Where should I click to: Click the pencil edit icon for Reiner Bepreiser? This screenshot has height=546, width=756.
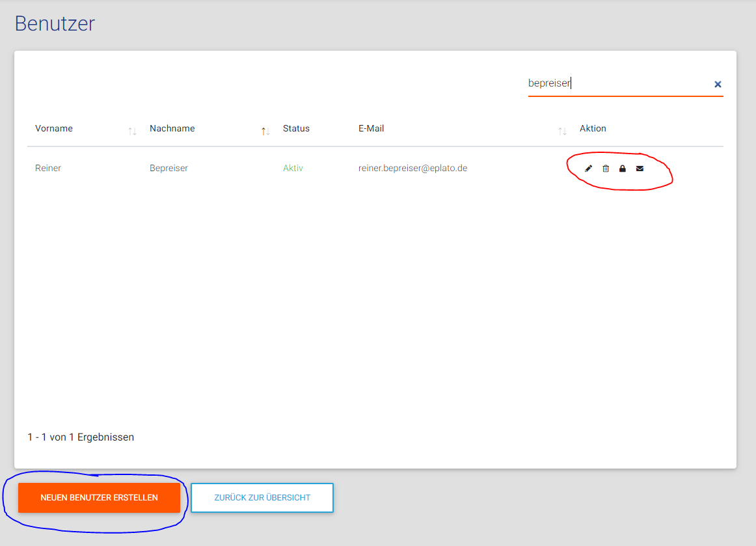pyautogui.click(x=589, y=169)
